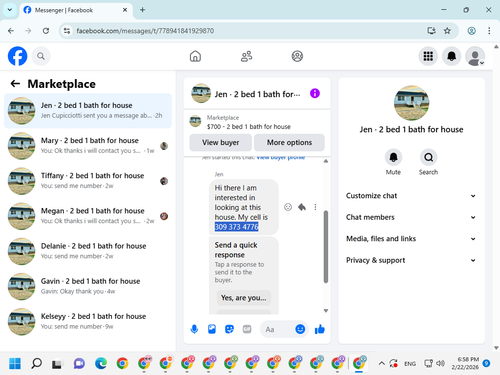Expand Customize chat section

[x=411, y=196]
